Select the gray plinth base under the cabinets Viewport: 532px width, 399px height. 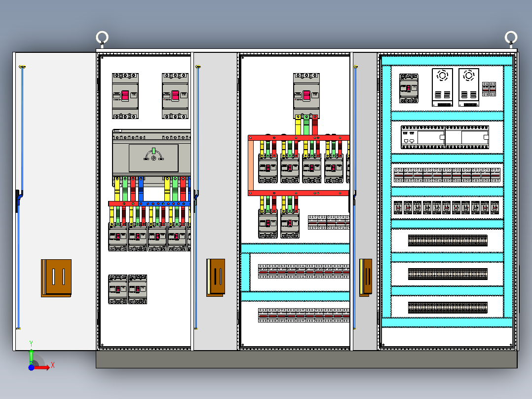(x=307, y=359)
